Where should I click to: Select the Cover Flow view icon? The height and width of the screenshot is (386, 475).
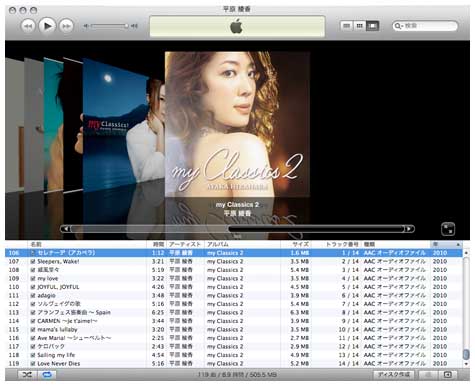[x=372, y=26]
